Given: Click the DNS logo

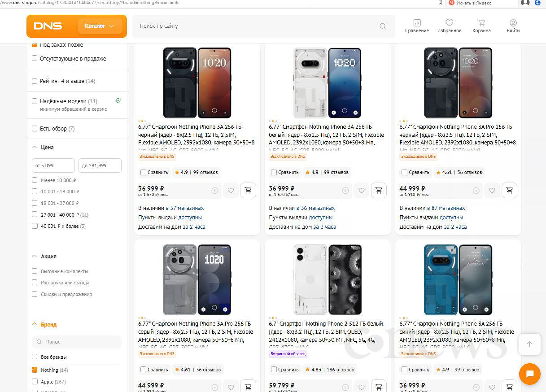Looking at the screenshot, I should (x=48, y=26).
